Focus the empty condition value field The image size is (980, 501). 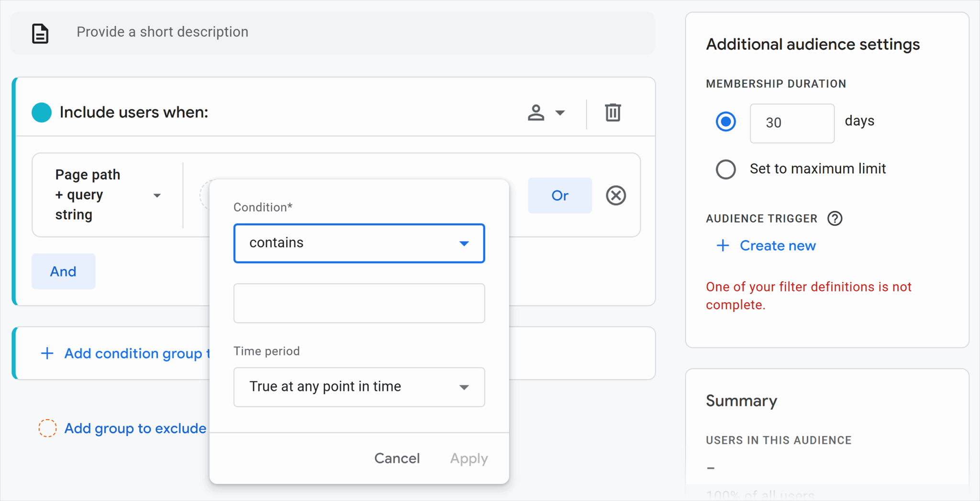tap(359, 303)
